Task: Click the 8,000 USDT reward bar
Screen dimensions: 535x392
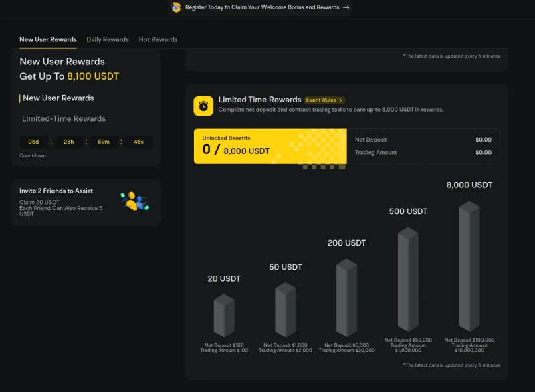Action: pyautogui.click(x=469, y=268)
